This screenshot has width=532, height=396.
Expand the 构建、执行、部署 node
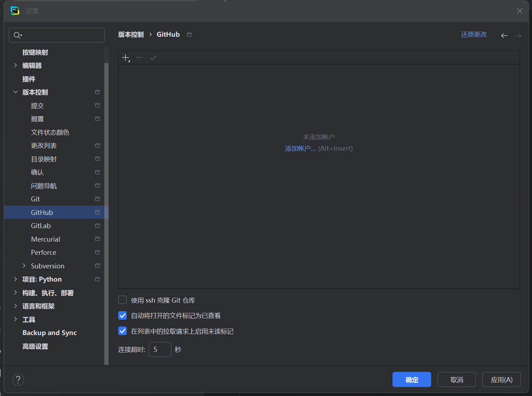tap(15, 292)
